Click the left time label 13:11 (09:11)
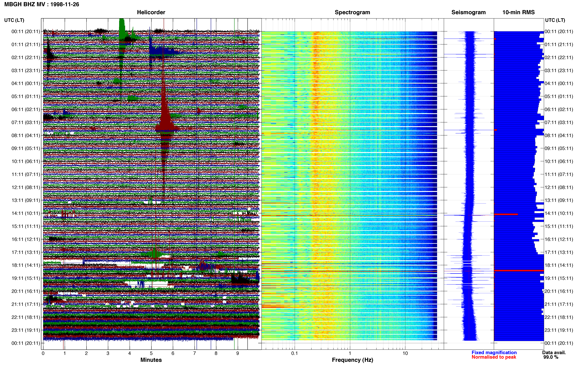This screenshot has height=368, width=588. pos(26,200)
